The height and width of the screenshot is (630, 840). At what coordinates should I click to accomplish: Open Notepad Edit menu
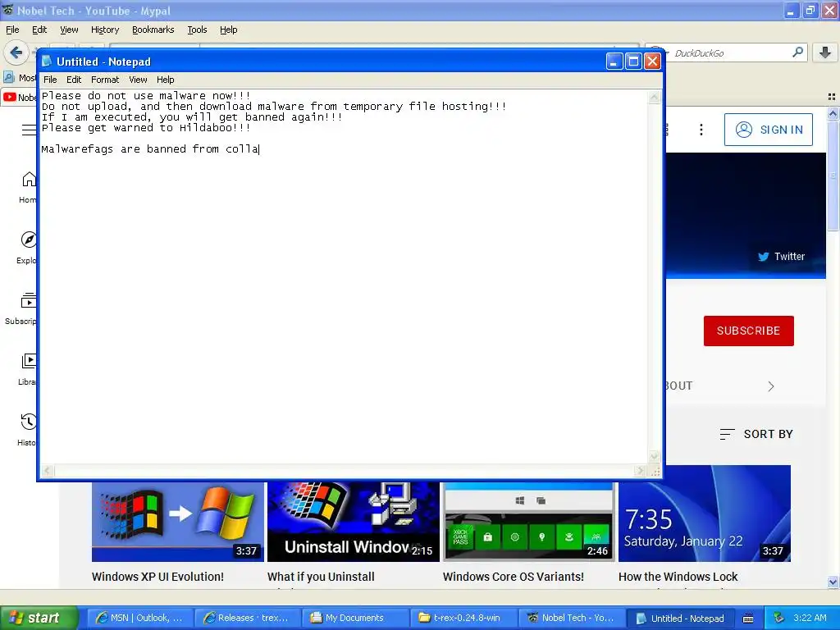click(73, 80)
